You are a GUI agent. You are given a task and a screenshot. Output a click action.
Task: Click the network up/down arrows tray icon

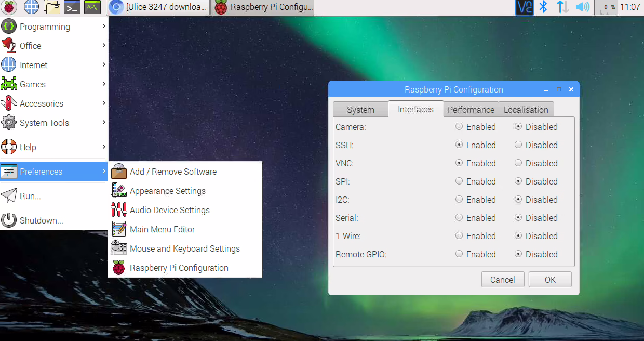point(562,7)
